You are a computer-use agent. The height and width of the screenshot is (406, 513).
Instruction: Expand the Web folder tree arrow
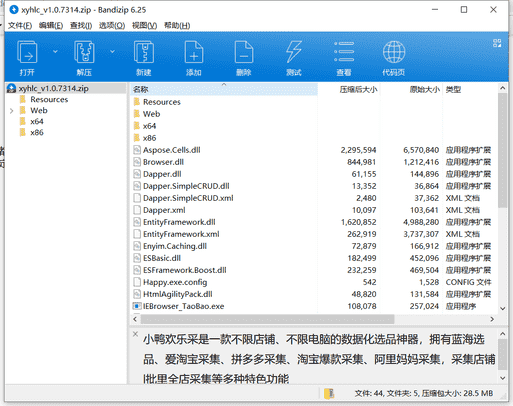tap(12, 111)
